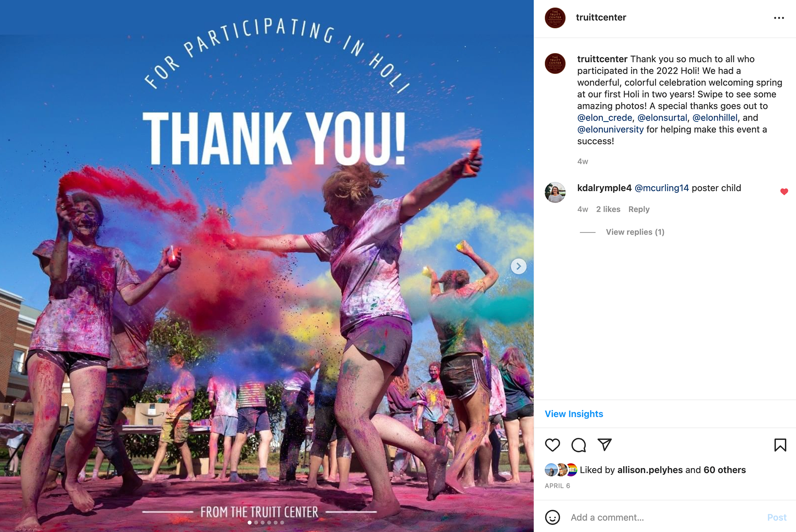Advance to the next carousel photo
The image size is (796, 532).
pyautogui.click(x=518, y=266)
